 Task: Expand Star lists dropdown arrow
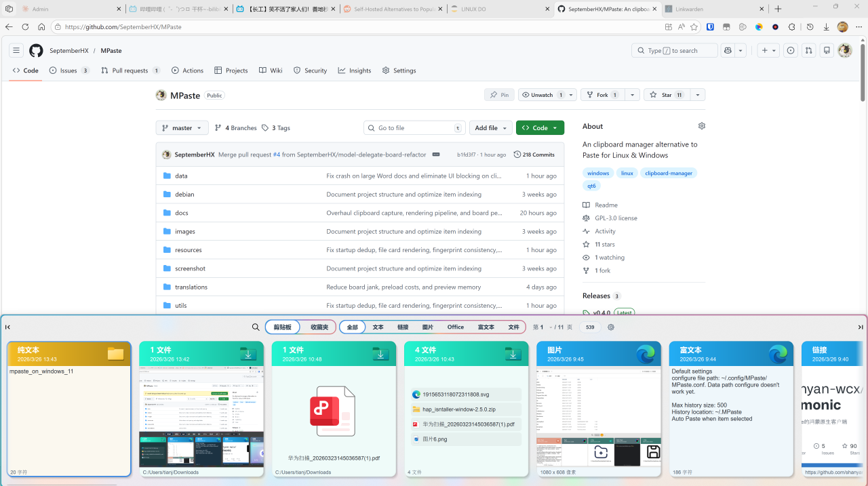697,95
